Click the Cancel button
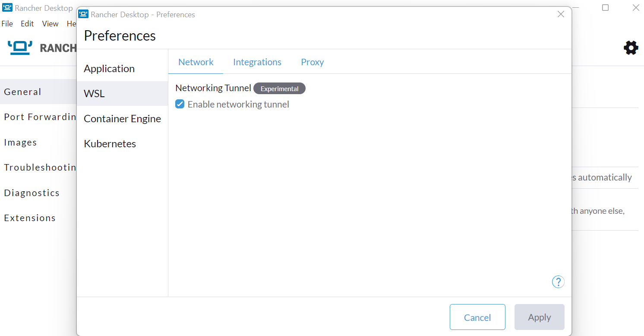Image resolution: width=644 pixels, height=336 pixels. (x=477, y=317)
